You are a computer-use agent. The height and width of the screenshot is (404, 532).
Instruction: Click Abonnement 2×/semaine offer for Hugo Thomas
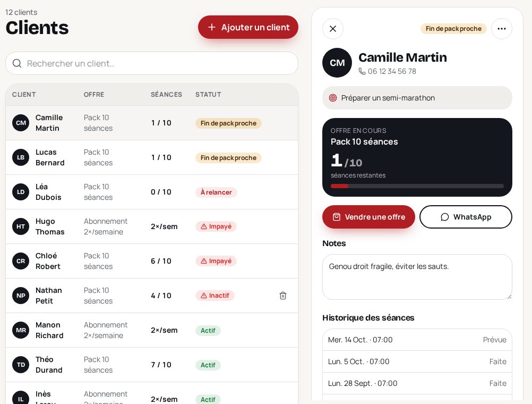pyautogui.click(x=106, y=226)
